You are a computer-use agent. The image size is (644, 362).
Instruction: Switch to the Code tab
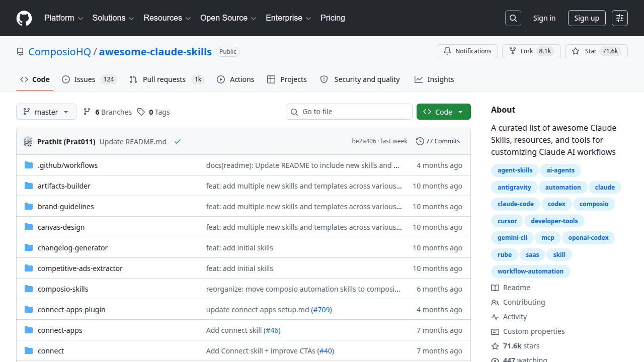click(35, 79)
